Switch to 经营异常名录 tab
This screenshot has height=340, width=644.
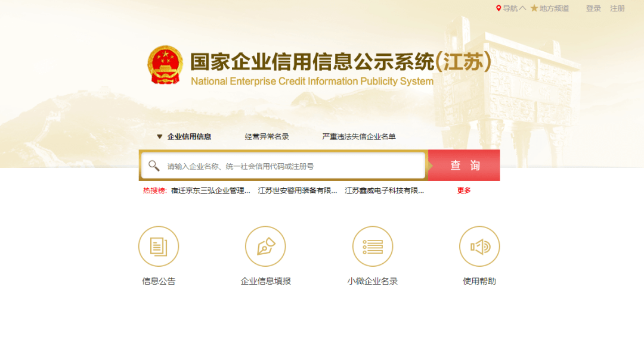point(267,136)
